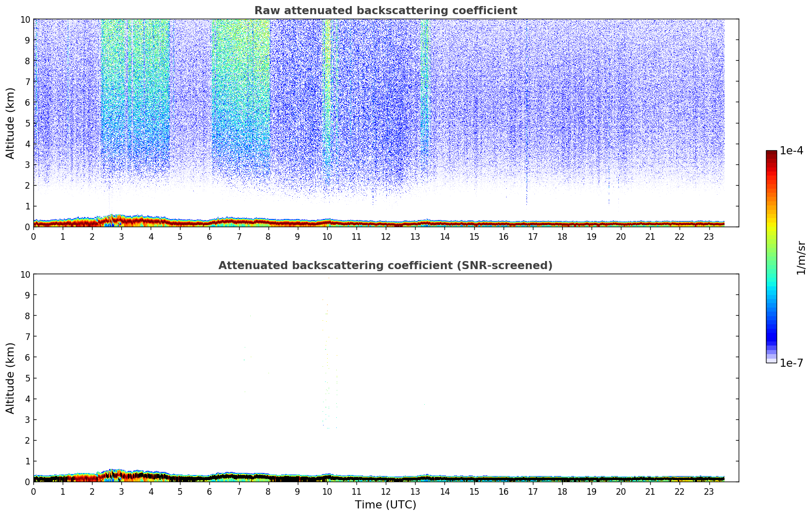
Task: Click the 5 km altitude tick on the bottom plot
Action: 27,378
